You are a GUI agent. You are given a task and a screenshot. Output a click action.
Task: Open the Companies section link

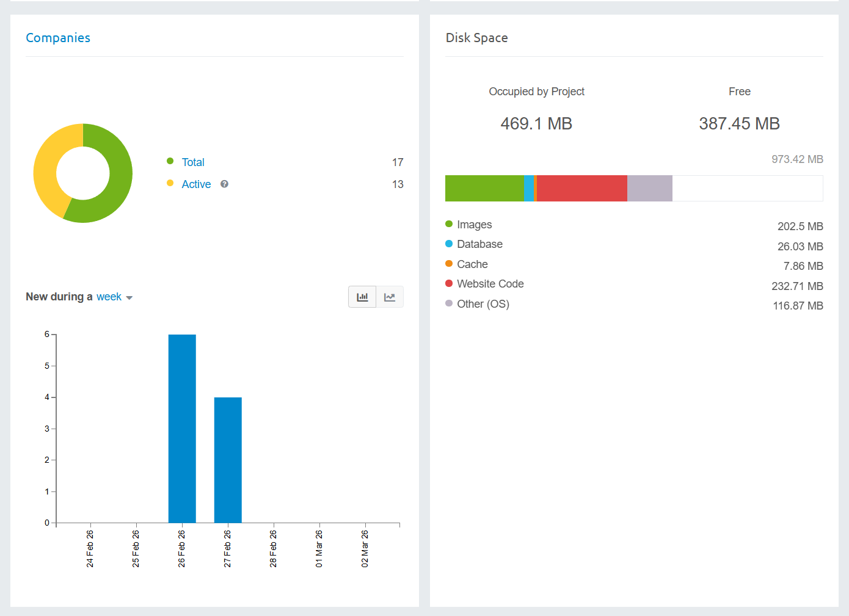click(x=58, y=38)
